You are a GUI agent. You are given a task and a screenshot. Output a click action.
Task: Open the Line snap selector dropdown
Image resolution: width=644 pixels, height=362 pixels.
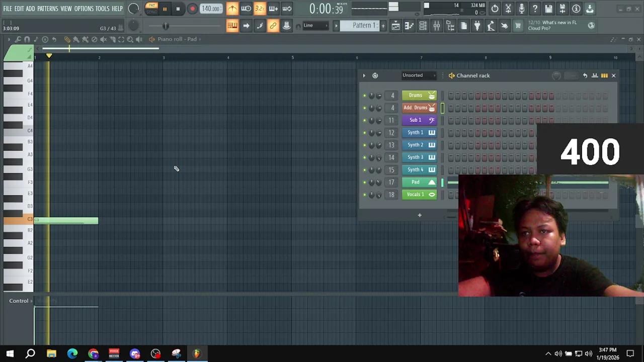pyautogui.click(x=313, y=26)
